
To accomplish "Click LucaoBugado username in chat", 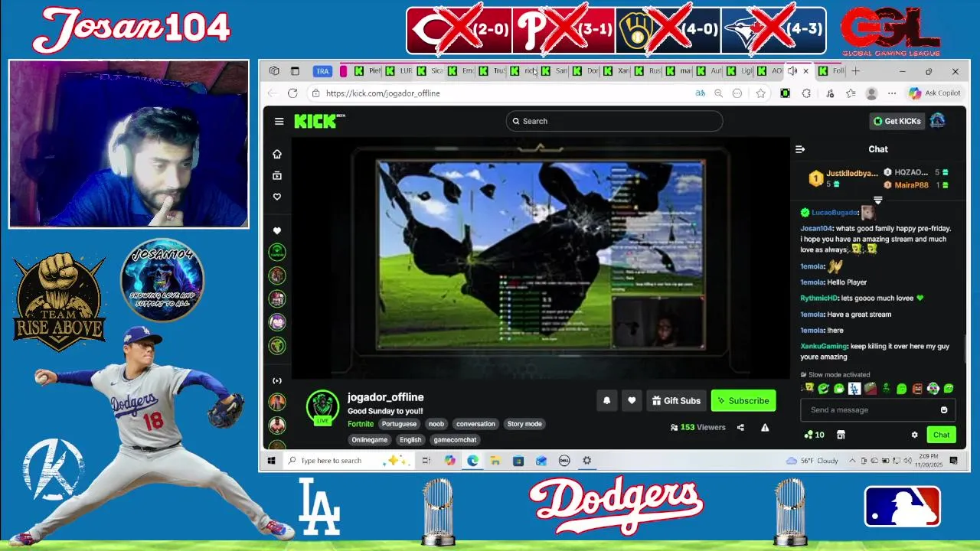I will point(834,213).
